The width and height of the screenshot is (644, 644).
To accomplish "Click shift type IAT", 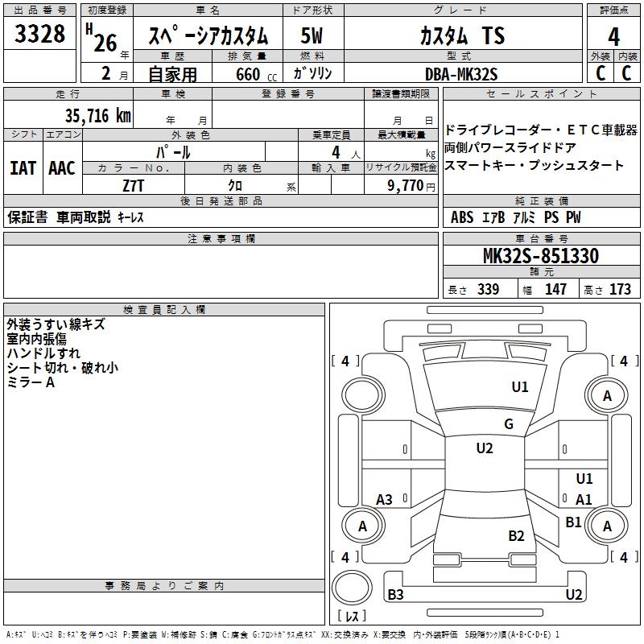I will [x=23, y=168].
